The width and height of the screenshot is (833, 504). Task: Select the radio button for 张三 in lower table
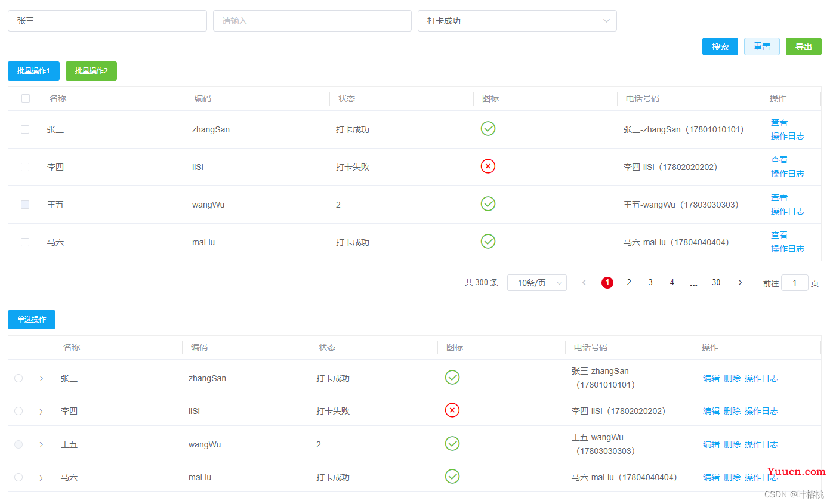click(18, 378)
